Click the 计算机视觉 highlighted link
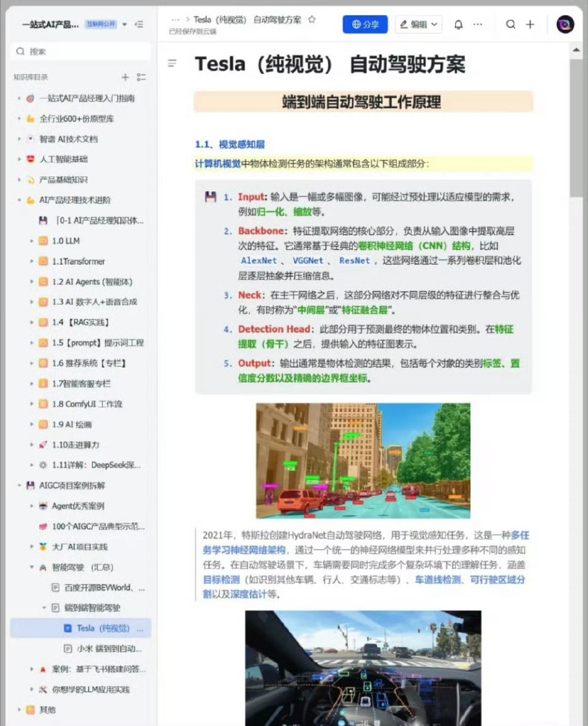 pos(217,164)
